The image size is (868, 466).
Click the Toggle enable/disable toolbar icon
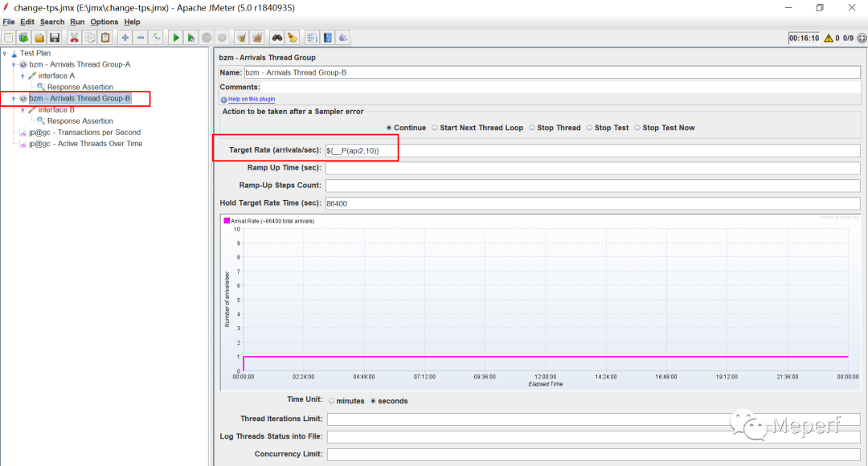pos(156,38)
